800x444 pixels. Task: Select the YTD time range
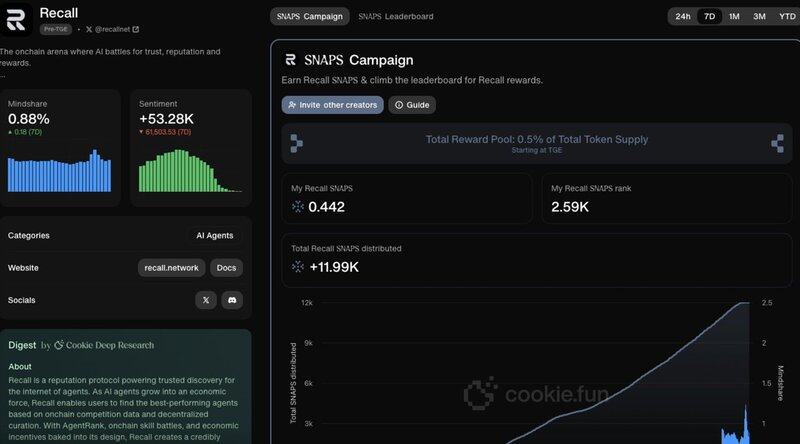coord(787,16)
